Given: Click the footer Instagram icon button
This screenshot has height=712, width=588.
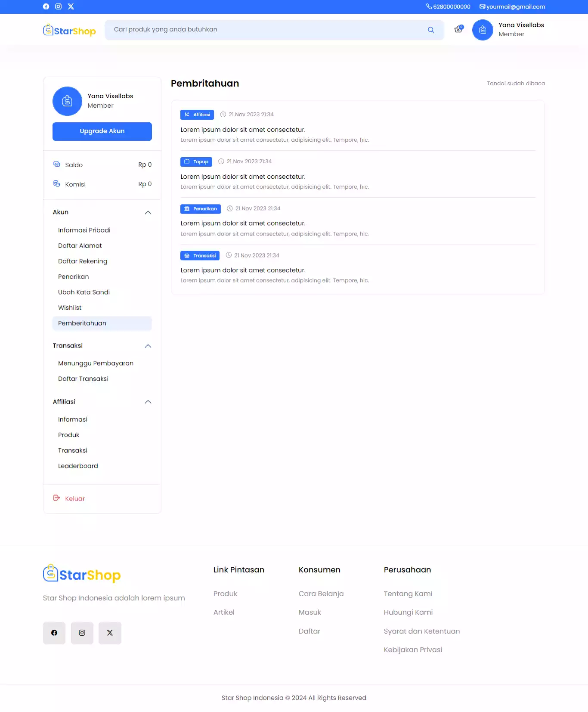Looking at the screenshot, I should (82, 633).
